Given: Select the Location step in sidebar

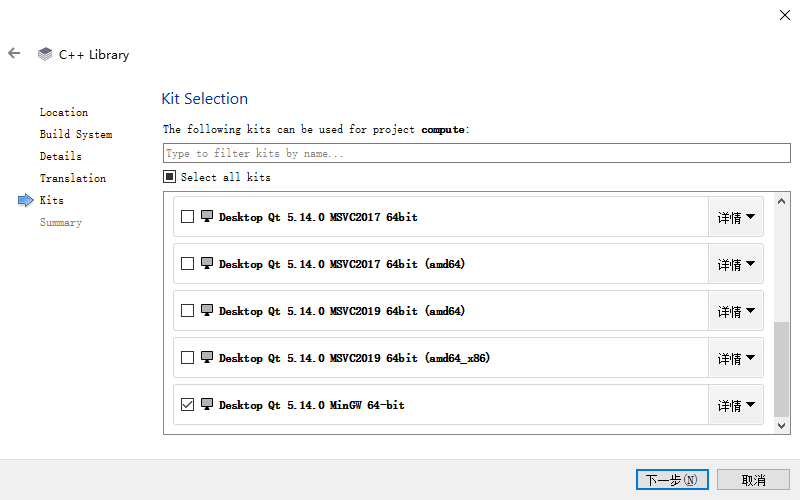Looking at the screenshot, I should (64, 112).
